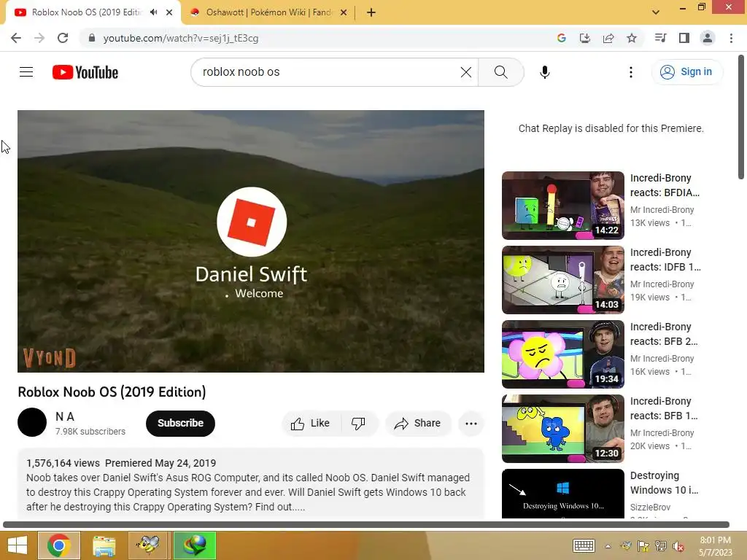Open Chrome profile avatar
Screen dimensions: 747x560
708,38
